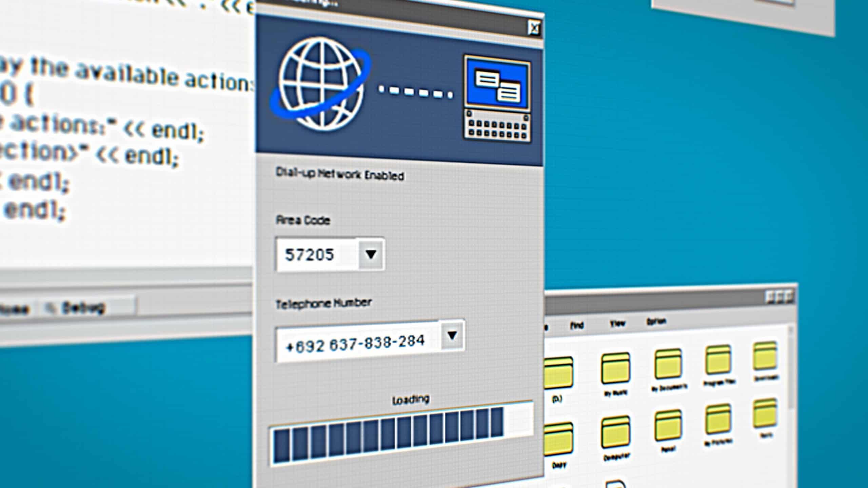Click the Dial-up Network Enabled text
Screen dimensions: 868x488
click(x=340, y=174)
